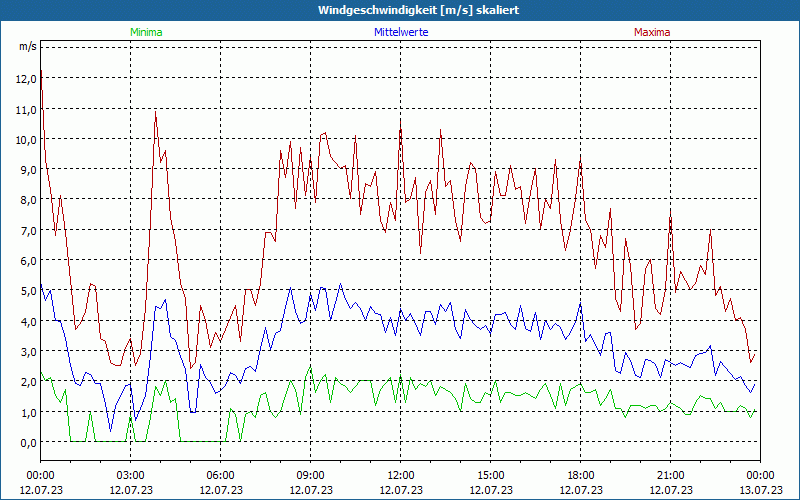Click the '10,0' y-axis value
800x500 pixels.
click(x=28, y=139)
